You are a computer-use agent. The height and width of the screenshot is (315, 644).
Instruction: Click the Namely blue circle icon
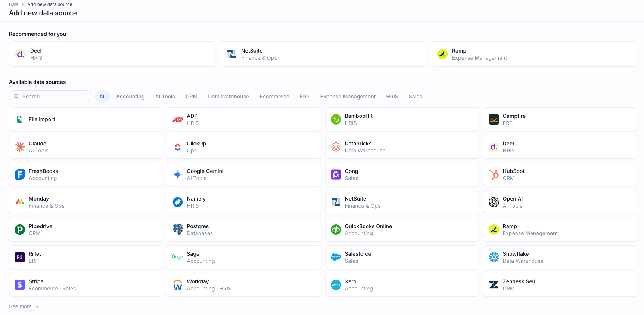[x=178, y=202]
